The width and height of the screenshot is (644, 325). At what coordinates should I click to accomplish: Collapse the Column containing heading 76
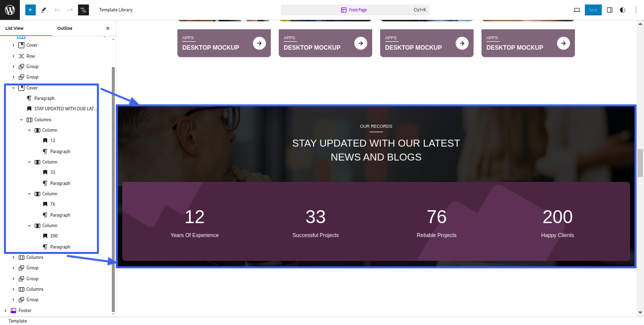pos(29,194)
